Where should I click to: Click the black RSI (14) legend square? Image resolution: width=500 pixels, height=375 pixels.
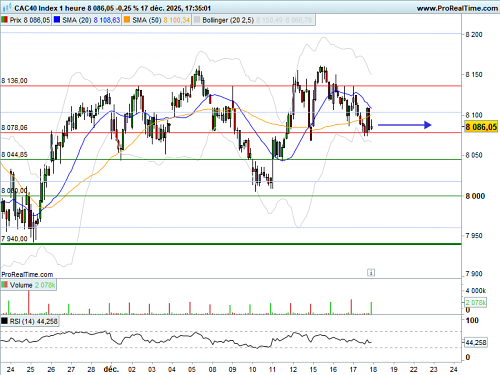pyautogui.click(x=5, y=321)
